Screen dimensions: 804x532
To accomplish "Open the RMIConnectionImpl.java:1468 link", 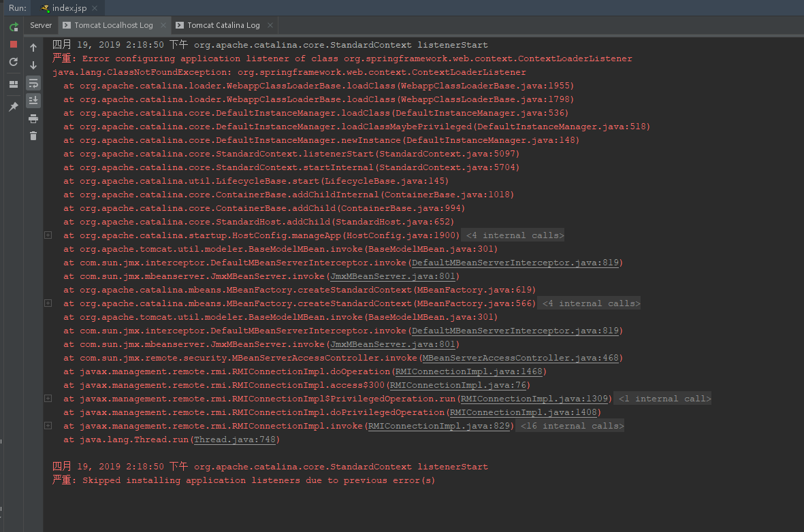I will pos(468,371).
